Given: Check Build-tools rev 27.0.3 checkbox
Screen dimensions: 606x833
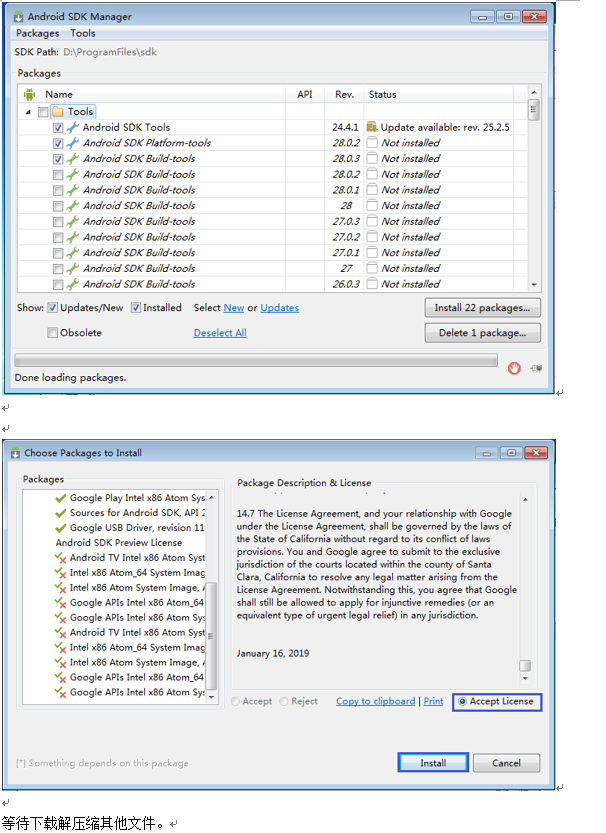Looking at the screenshot, I should point(58,222).
